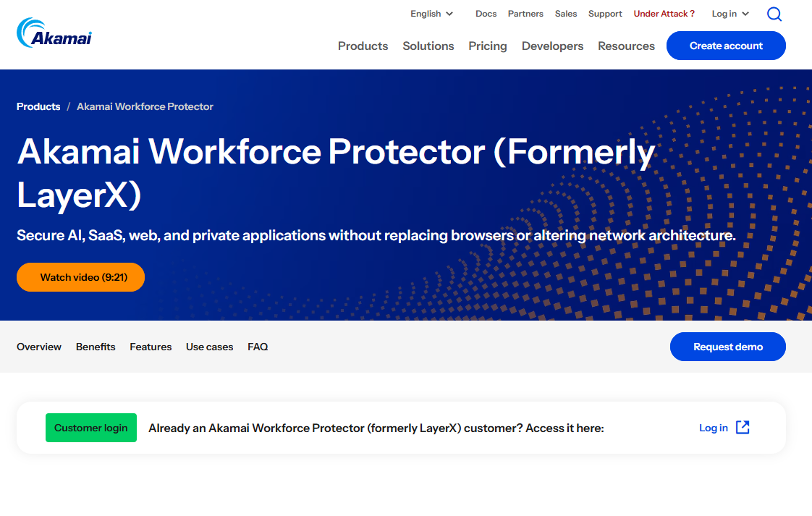Viewport: 812px width, 516px height.
Task: Click the Create account button
Action: [x=726, y=46]
